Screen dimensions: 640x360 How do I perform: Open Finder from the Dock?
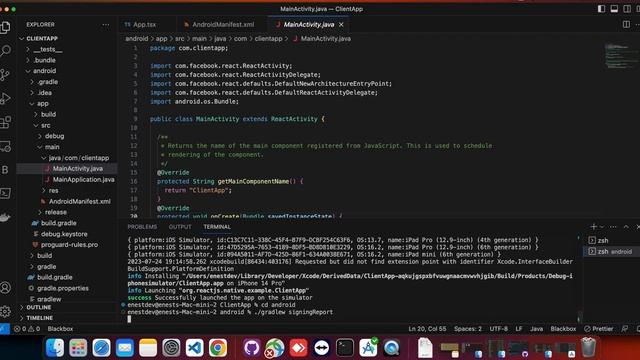(x=55, y=348)
